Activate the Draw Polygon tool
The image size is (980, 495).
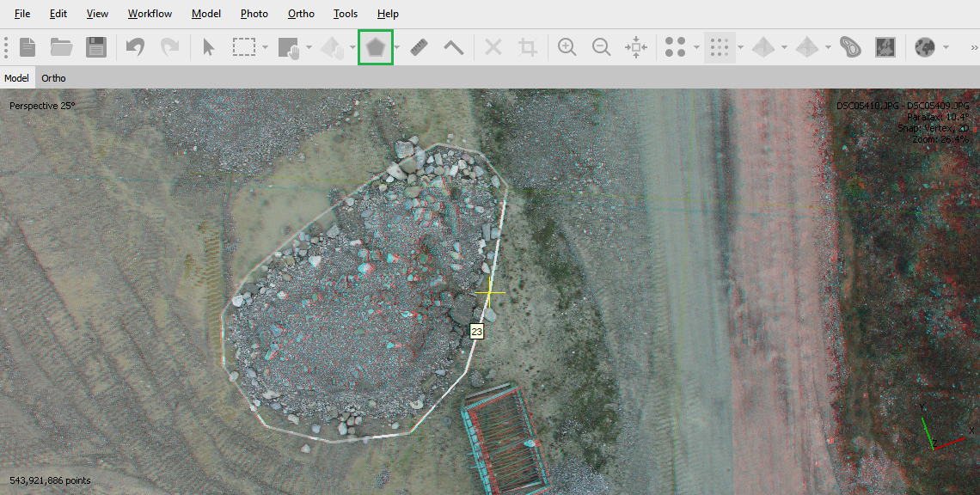[x=375, y=47]
